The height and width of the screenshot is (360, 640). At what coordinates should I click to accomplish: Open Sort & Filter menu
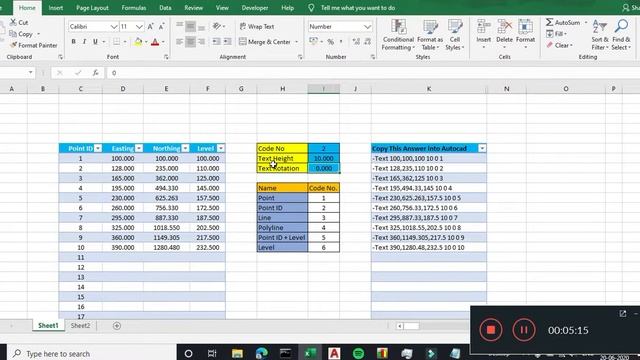[x=600, y=35]
